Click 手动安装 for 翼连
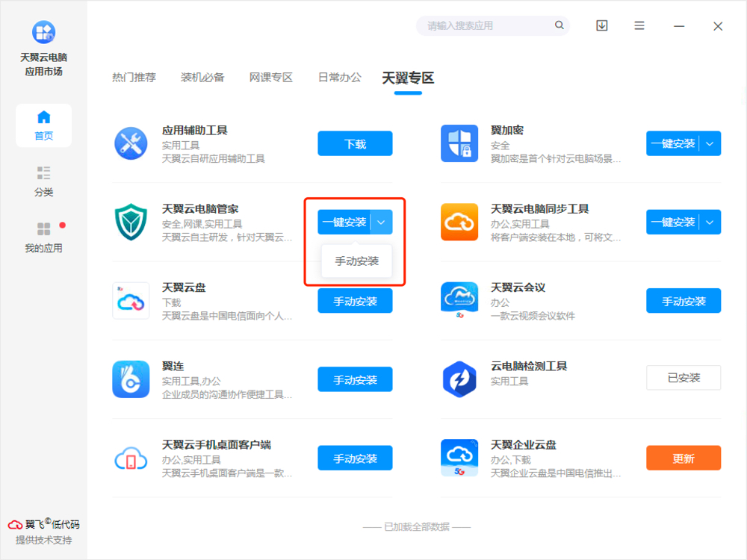This screenshot has width=747, height=560. [x=355, y=379]
